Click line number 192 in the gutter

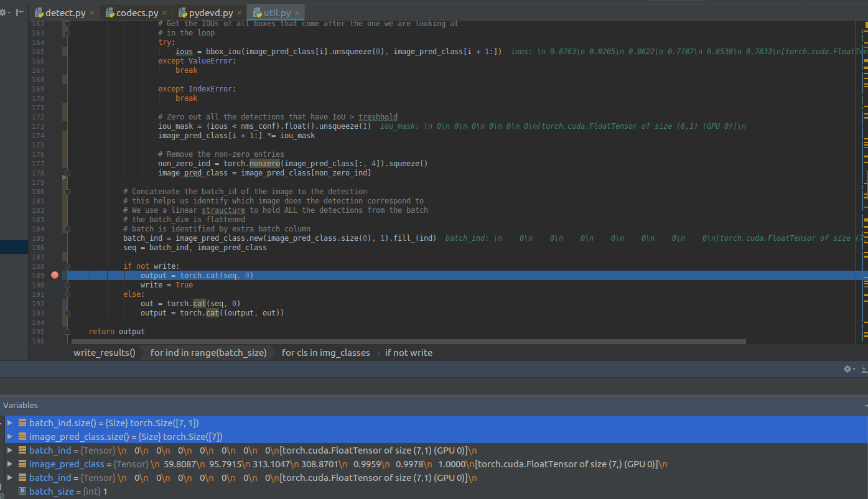point(37,304)
